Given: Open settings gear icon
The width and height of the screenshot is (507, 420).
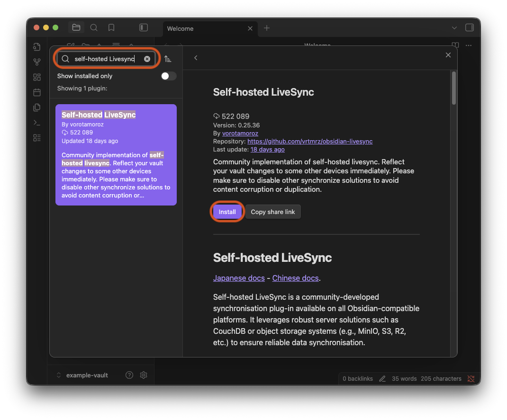Looking at the screenshot, I should coord(144,375).
